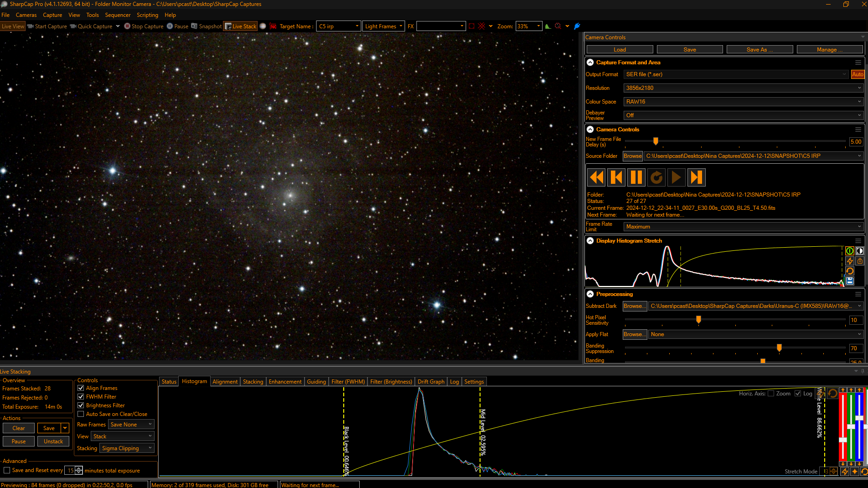Reset the display histogram stretch with circular arrow
This screenshot has width=868, height=488.
(x=850, y=271)
